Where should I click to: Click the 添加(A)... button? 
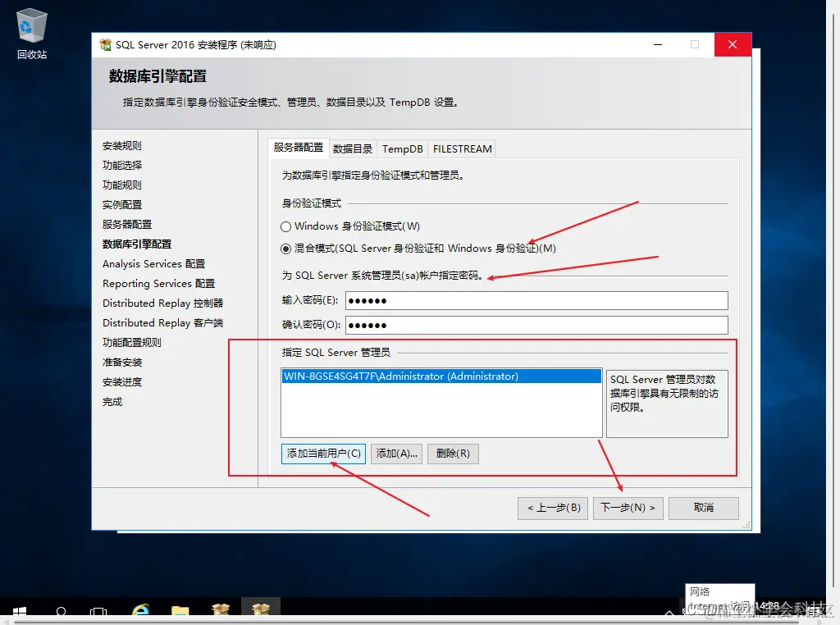click(396, 454)
